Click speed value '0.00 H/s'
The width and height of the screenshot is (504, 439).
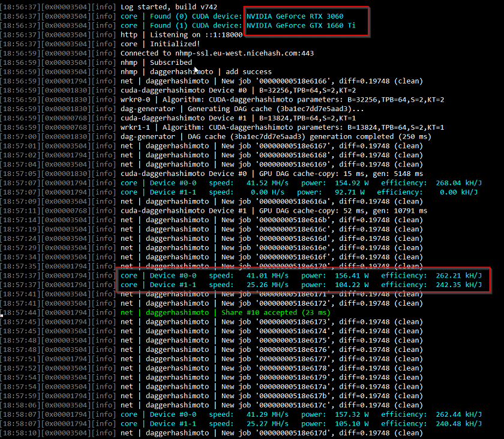(x=268, y=192)
